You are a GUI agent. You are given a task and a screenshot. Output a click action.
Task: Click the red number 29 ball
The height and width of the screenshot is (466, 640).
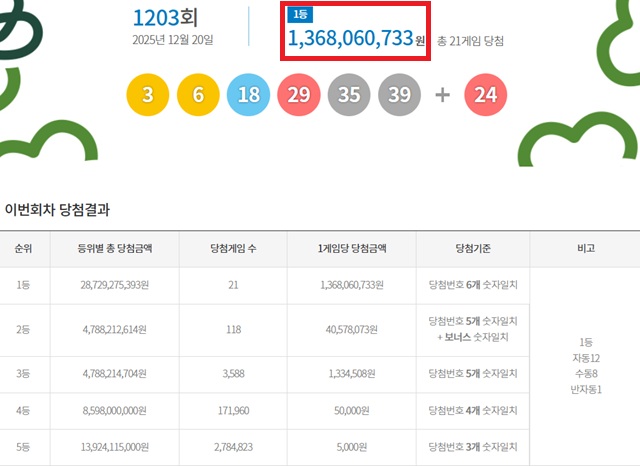299,95
